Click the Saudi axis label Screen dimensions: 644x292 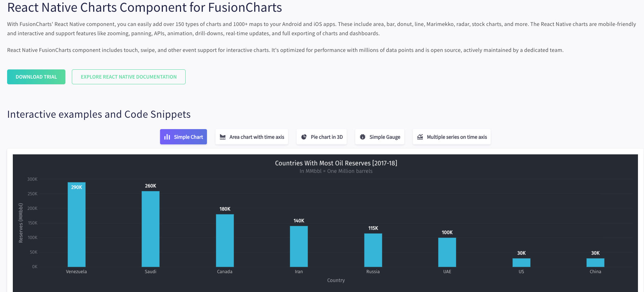point(150,271)
